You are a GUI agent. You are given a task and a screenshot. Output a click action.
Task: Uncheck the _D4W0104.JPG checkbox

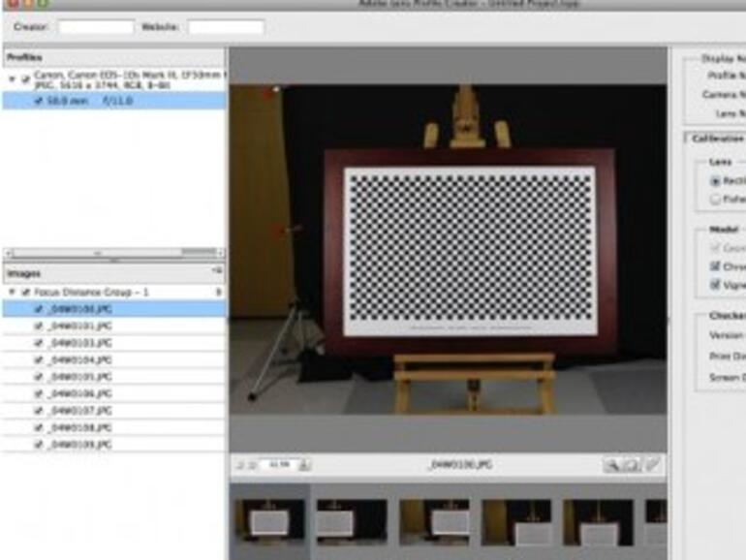tap(39, 359)
